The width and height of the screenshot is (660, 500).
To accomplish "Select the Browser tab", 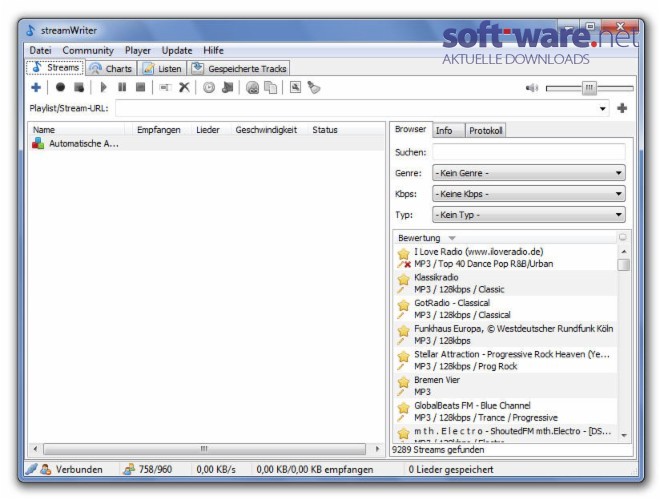I will (x=410, y=129).
